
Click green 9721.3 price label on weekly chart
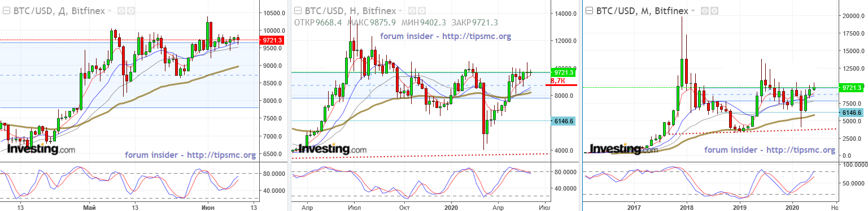tap(563, 72)
